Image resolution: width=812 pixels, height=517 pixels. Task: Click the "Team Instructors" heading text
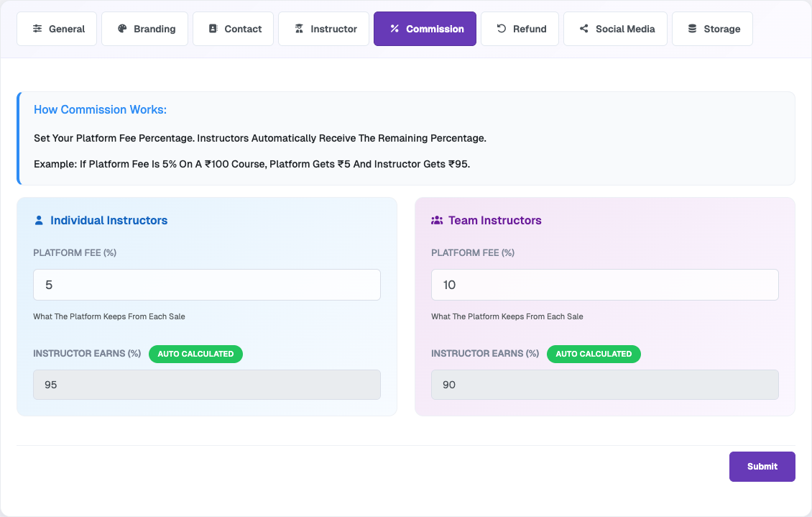(x=495, y=220)
